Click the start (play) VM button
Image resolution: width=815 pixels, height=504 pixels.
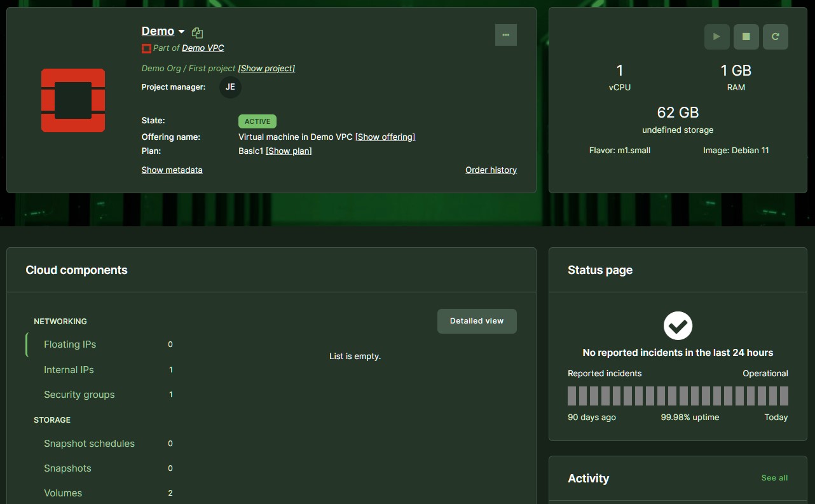pyautogui.click(x=716, y=37)
